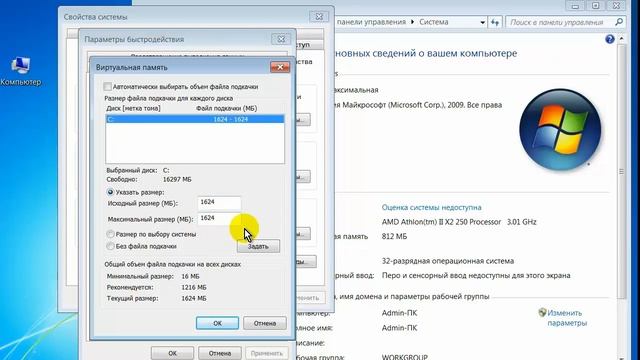Viewport: 640px width, 360px height.
Task: Click OK in Параметры быстродействия window
Action: (172, 353)
